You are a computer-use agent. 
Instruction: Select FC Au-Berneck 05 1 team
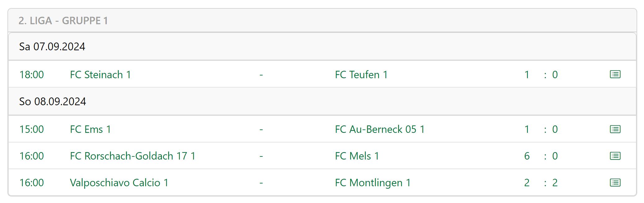click(380, 129)
